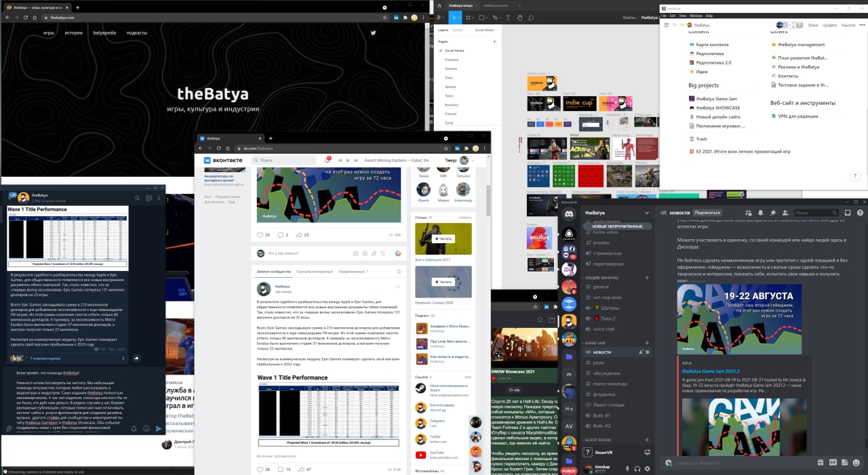Skip to next track in VK player
This screenshot has height=475, width=868.
tap(357, 161)
